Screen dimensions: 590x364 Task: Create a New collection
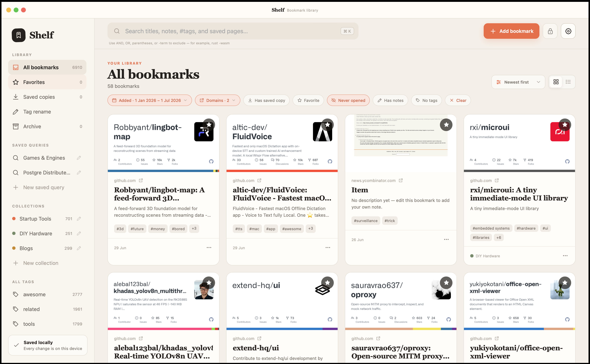tap(47, 263)
